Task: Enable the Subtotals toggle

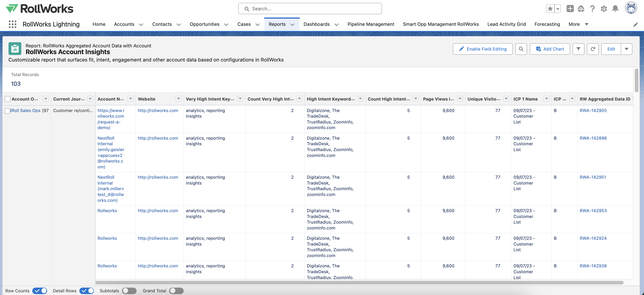Action: [x=129, y=291]
